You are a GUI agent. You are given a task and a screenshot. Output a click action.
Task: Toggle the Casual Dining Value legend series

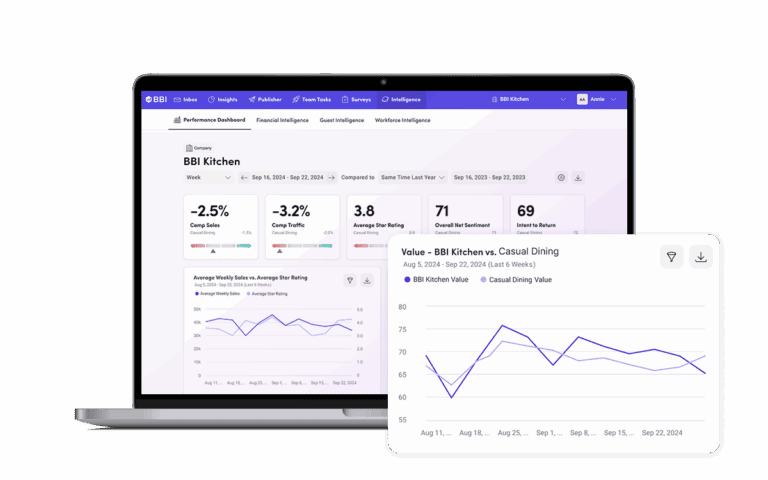click(516, 280)
